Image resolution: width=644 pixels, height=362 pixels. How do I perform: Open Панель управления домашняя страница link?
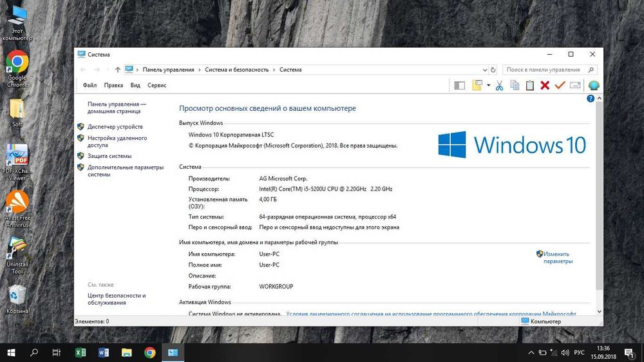117,108
